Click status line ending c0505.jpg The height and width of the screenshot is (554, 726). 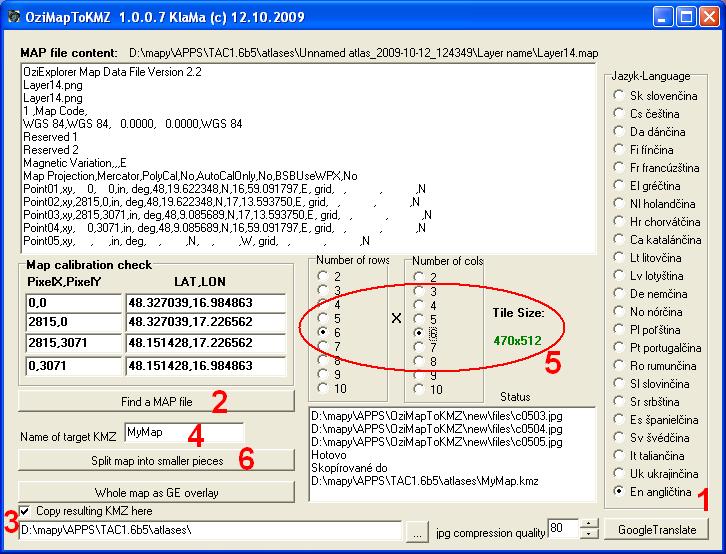[x=437, y=442]
